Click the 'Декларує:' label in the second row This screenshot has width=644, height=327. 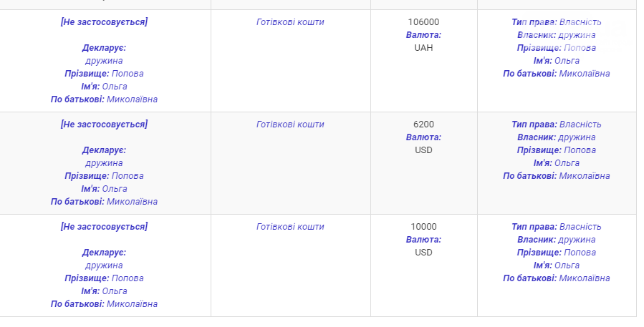104,150
